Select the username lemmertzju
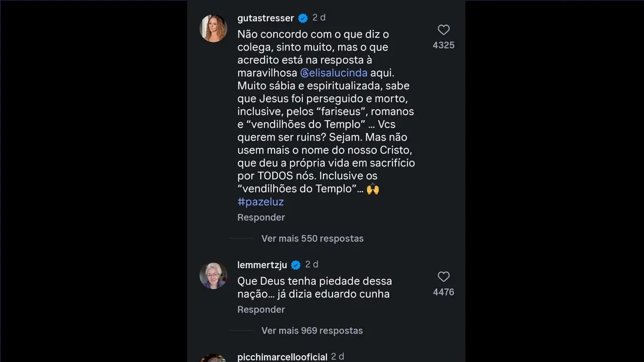Viewport: 644px width, 362px height. click(261, 264)
